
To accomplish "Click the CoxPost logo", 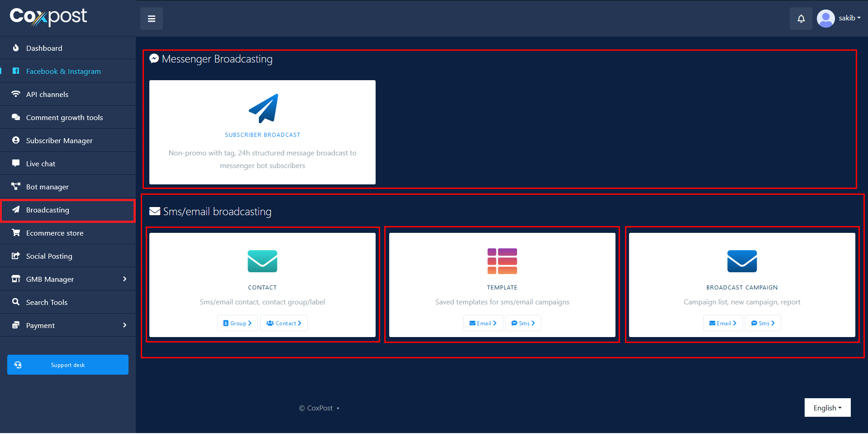I will [48, 17].
